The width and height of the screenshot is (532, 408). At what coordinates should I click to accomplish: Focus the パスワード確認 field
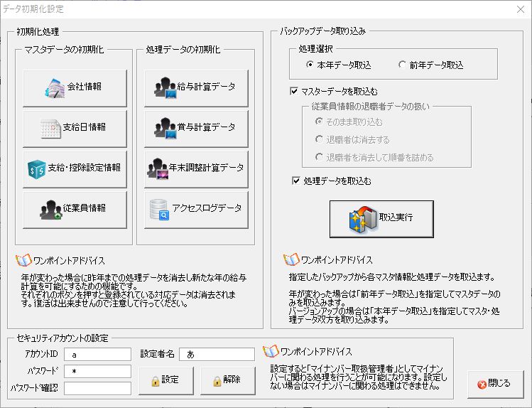coord(97,388)
